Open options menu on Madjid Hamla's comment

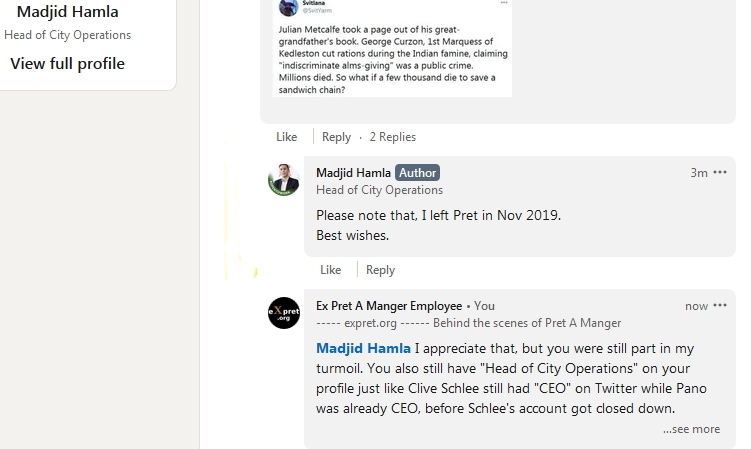click(x=720, y=173)
